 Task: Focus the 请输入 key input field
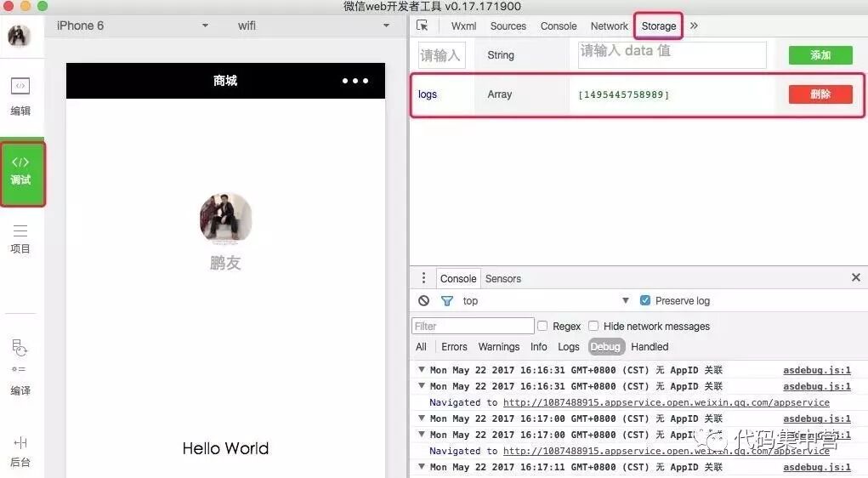[x=442, y=55]
